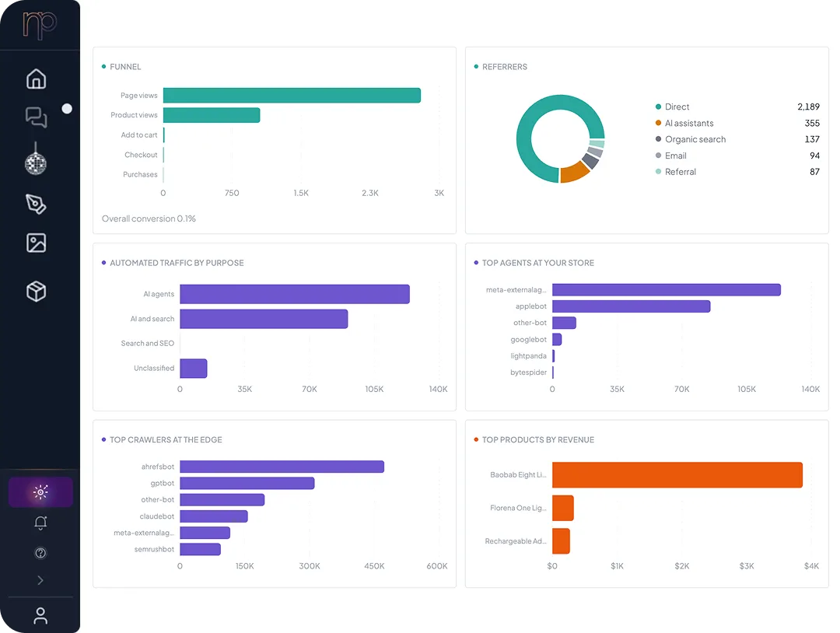Image resolution: width=840 pixels, height=633 pixels.
Task: Open the help question mark icon
Action: (40, 553)
